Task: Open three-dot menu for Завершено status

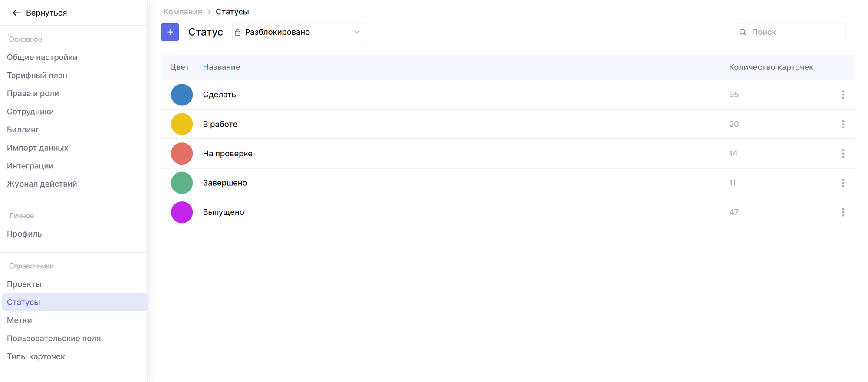Action: [x=843, y=183]
